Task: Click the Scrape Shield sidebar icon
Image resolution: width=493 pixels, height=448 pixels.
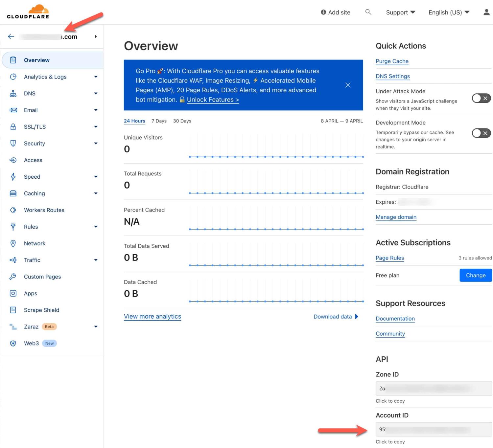Action: [13, 310]
